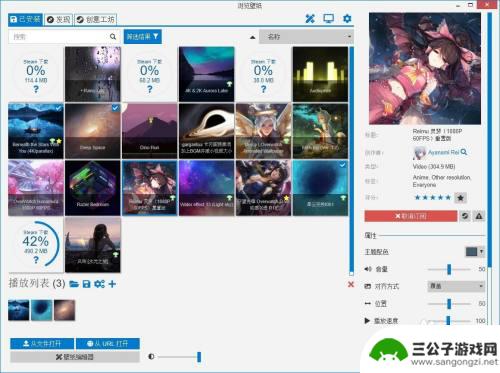Expand the theme color dropdown arrow

point(481,252)
